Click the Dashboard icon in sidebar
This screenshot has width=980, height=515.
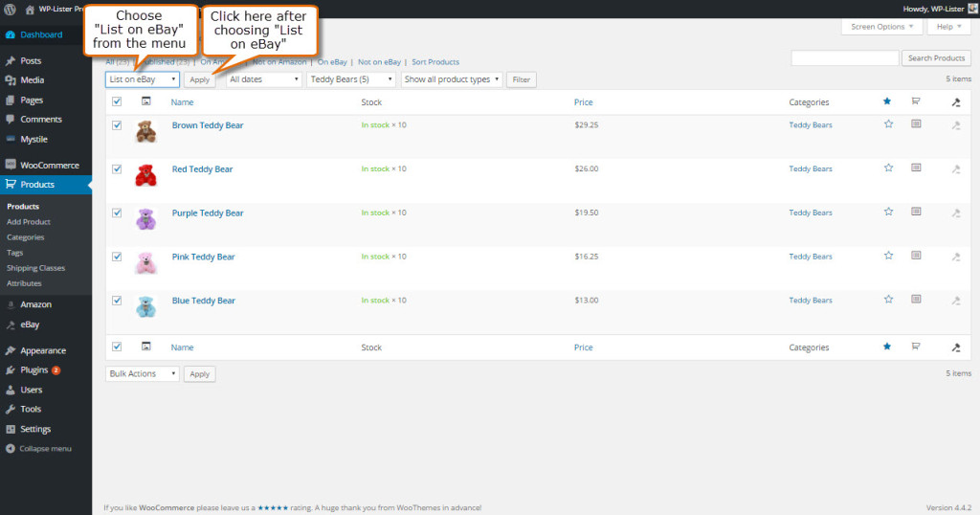pos(11,35)
